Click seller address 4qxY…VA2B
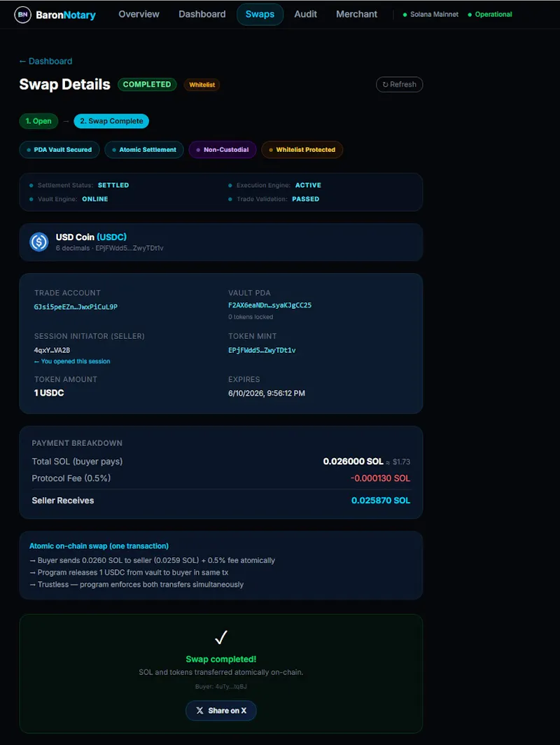 click(52, 350)
